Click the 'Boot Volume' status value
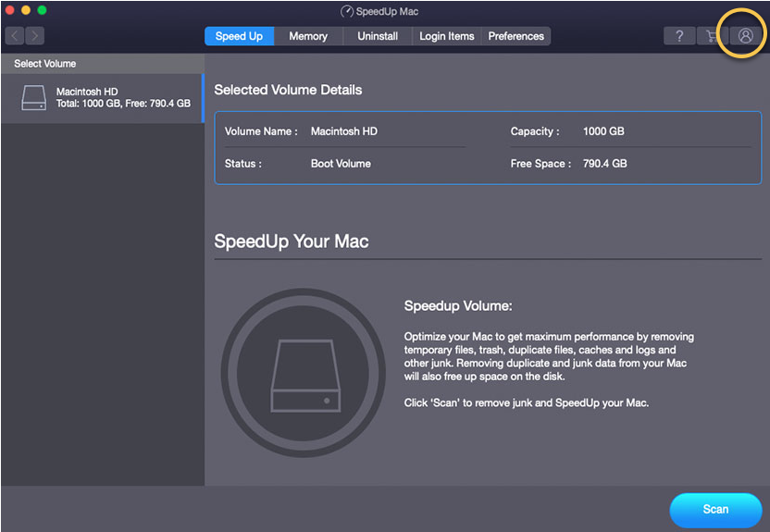 (341, 164)
